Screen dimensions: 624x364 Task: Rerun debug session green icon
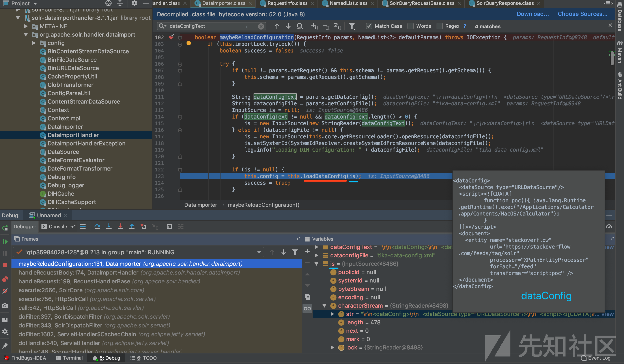tap(5, 228)
